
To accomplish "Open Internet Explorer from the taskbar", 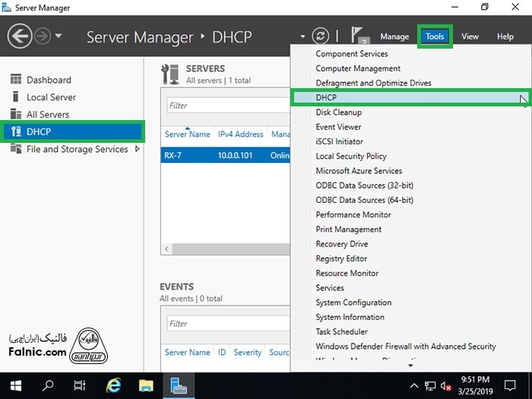I will click(114, 385).
